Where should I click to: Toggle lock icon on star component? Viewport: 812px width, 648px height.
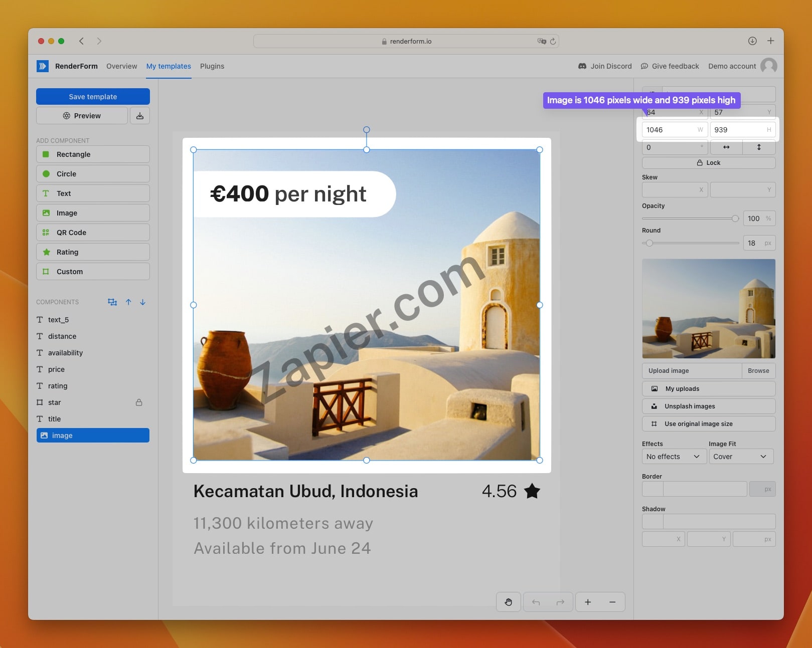tap(139, 402)
